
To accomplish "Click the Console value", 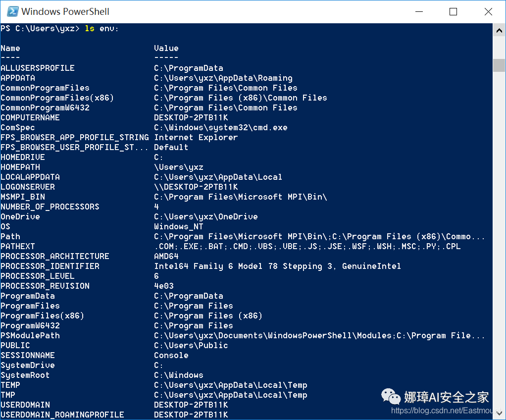I will (x=171, y=356).
